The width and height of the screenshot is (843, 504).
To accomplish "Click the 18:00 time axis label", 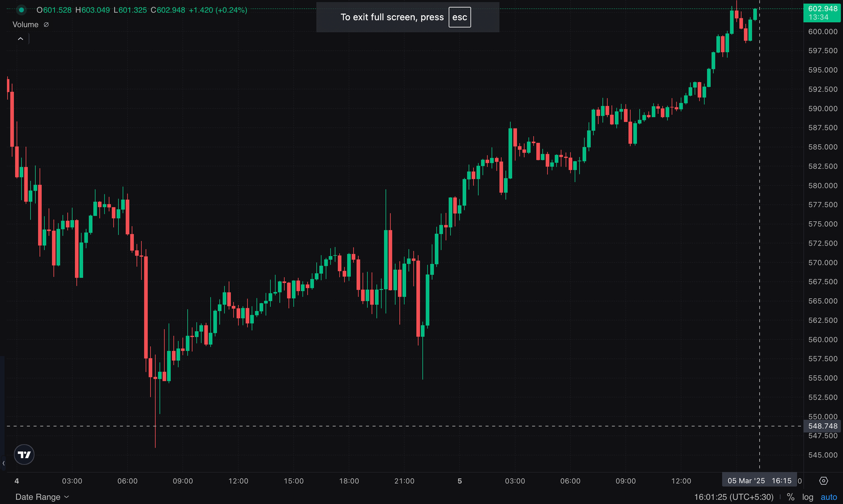I will 349,481.
